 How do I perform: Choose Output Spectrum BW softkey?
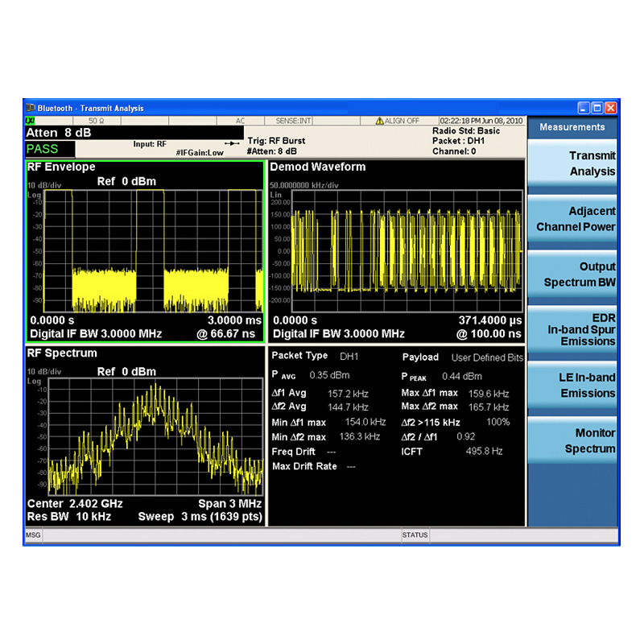(x=572, y=275)
